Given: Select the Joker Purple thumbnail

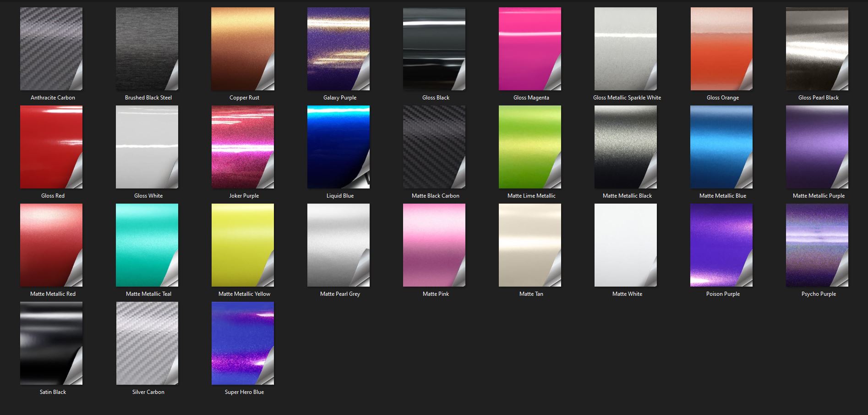Looking at the screenshot, I should pos(243,147).
